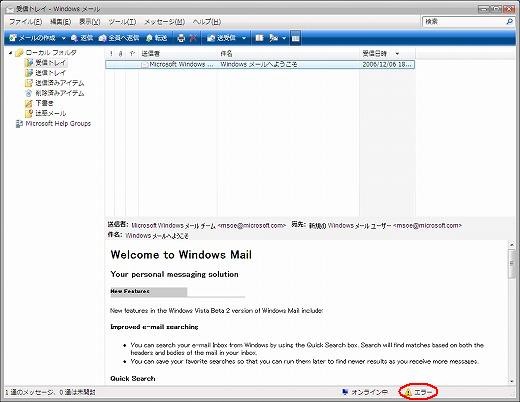Open the 編集(E) menu
This screenshot has width=520, height=402.
click(60, 22)
